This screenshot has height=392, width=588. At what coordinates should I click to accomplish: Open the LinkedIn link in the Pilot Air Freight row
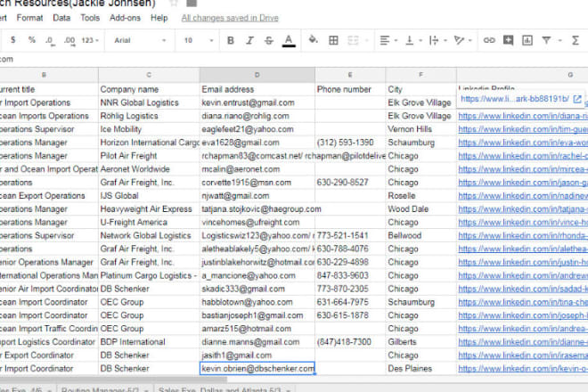click(x=523, y=156)
